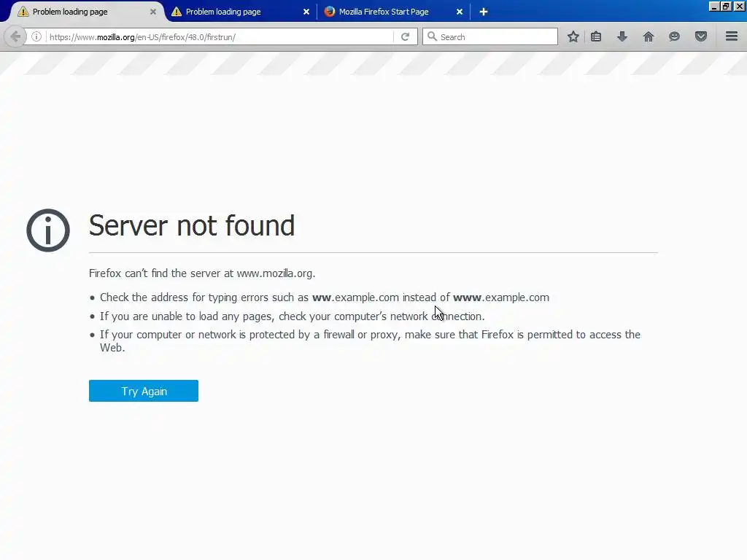Open the Downloads arrow icon
Image resolution: width=747 pixels, height=560 pixels.
point(622,36)
